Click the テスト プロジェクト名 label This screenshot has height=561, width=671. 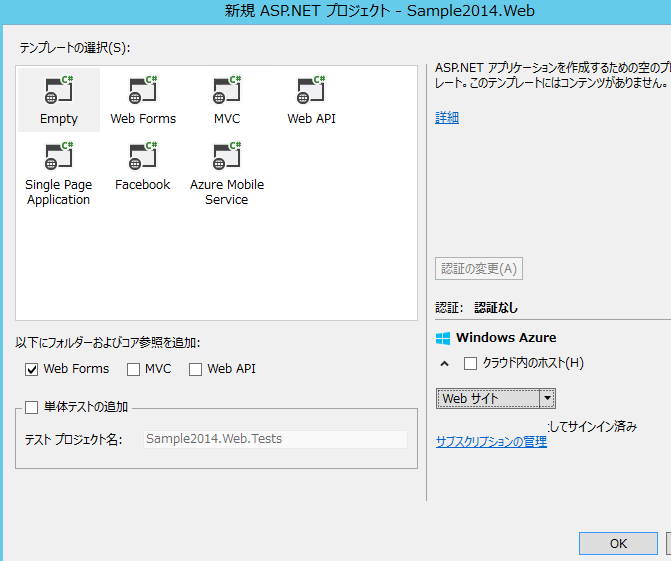click(74, 439)
